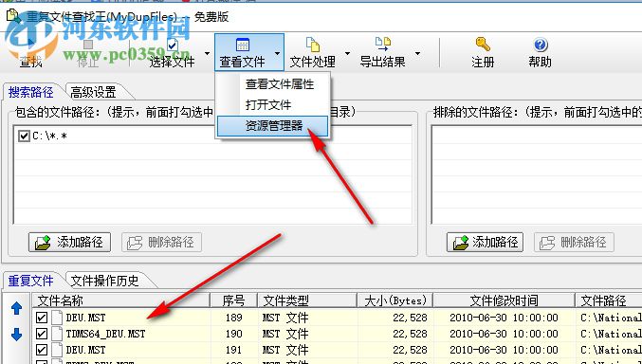The image size is (642, 364).
Task: Click file icon of row 191
Action: click(x=57, y=350)
